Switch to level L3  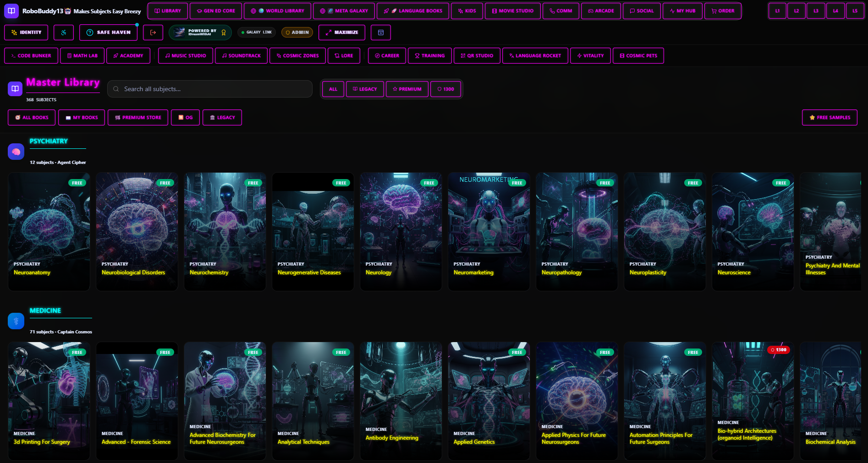click(816, 11)
